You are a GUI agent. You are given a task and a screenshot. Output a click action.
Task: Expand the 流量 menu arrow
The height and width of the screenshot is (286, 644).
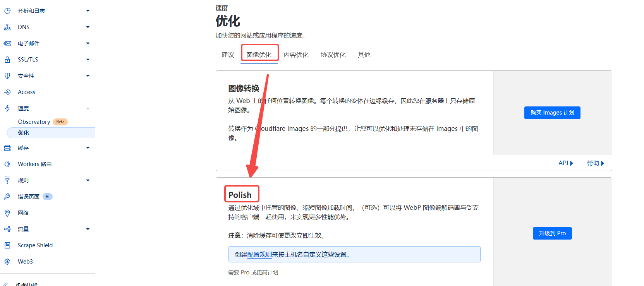point(88,229)
